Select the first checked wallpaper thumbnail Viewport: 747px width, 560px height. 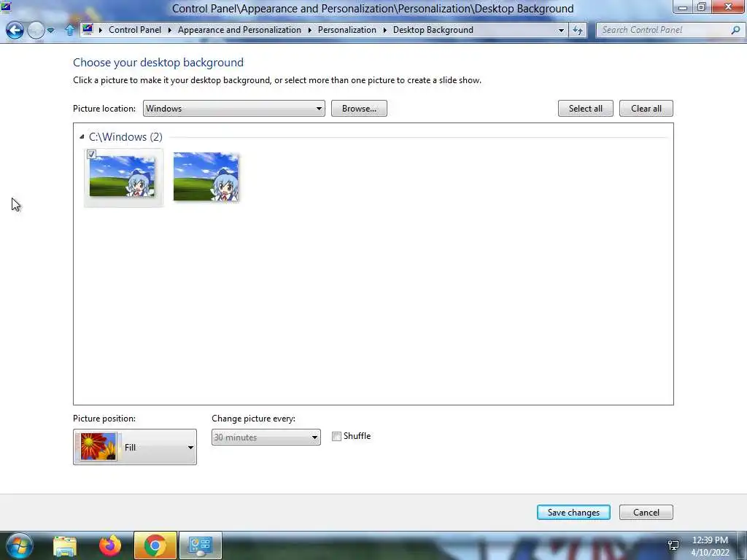click(123, 178)
